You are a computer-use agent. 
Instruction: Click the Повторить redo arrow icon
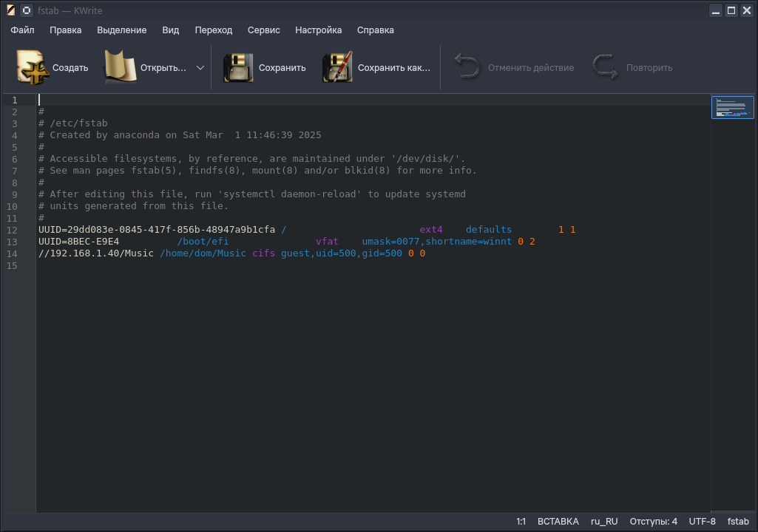[x=606, y=68]
